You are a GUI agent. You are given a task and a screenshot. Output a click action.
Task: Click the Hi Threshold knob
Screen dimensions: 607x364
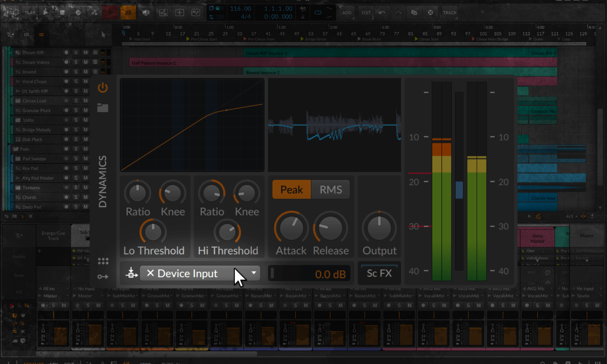(x=227, y=233)
